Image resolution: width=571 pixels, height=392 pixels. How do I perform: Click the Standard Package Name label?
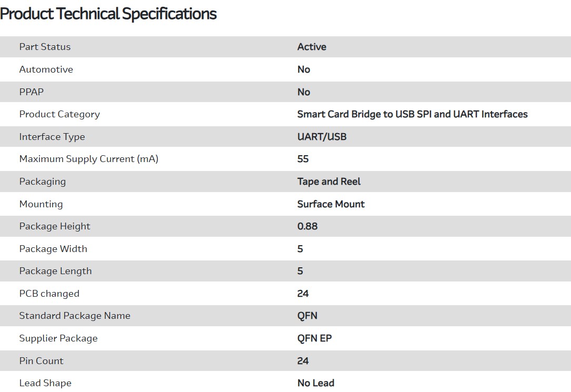click(x=75, y=316)
